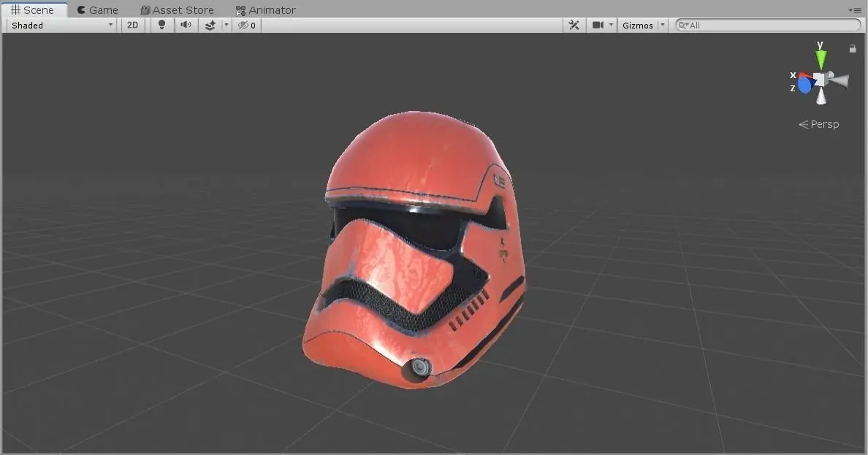The image size is (868, 455).
Task: Toggle scene lighting lightbulb icon
Action: (x=161, y=25)
